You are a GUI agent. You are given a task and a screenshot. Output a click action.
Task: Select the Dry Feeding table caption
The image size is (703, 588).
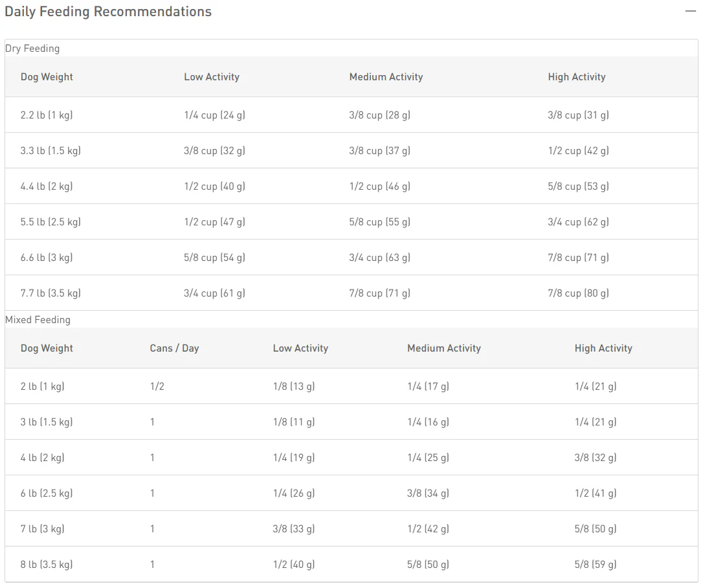(x=32, y=49)
